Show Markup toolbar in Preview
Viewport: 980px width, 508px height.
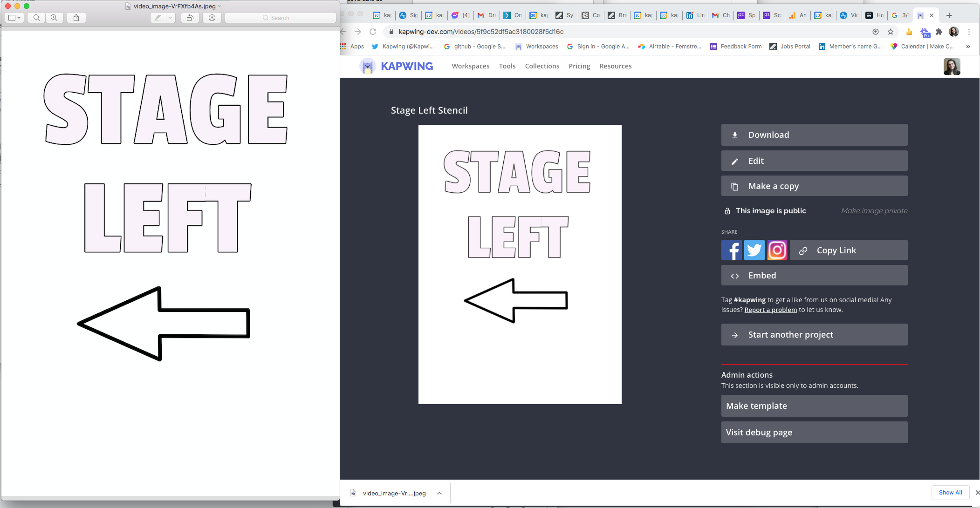pyautogui.click(x=212, y=18)
